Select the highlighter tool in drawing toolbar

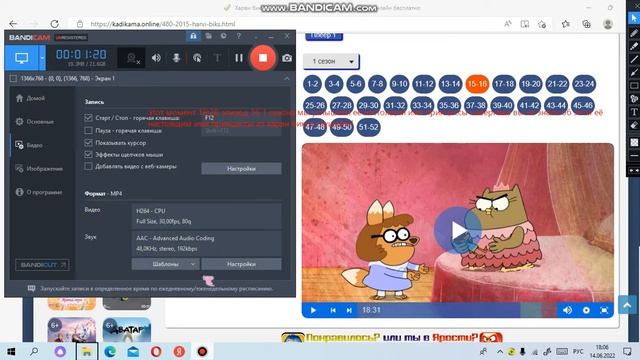click(x=634, y=46)
